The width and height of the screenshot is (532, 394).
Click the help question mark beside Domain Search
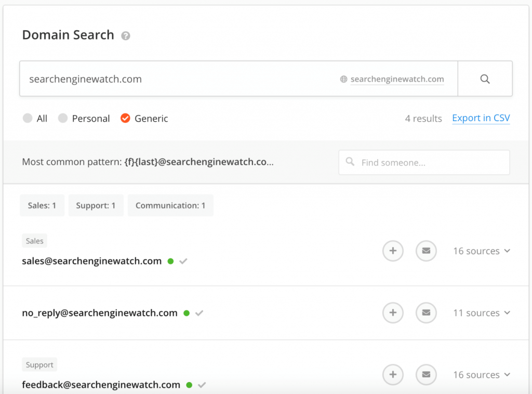(x=125, y=36)
